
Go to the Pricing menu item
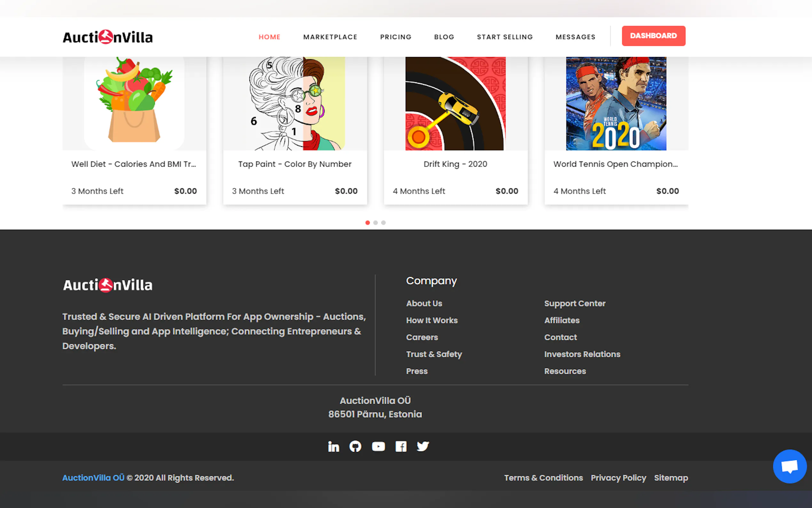click(x=395, y=37)
